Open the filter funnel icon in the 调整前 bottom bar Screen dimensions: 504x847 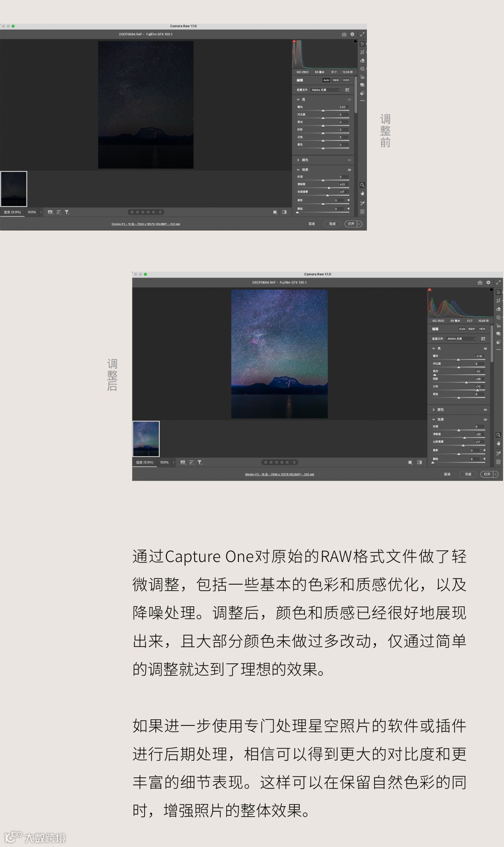click(x=67, y=212)
